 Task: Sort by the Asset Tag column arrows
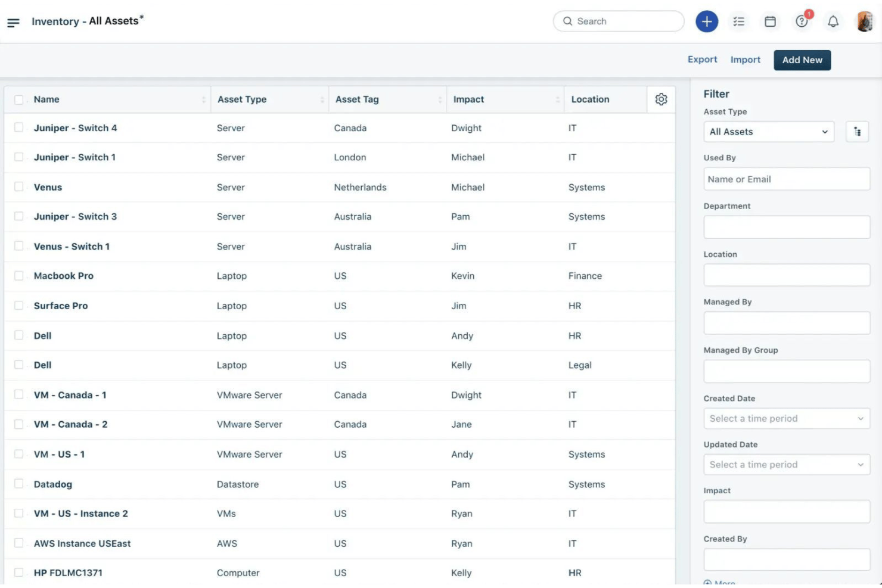(x=440, y=100)
